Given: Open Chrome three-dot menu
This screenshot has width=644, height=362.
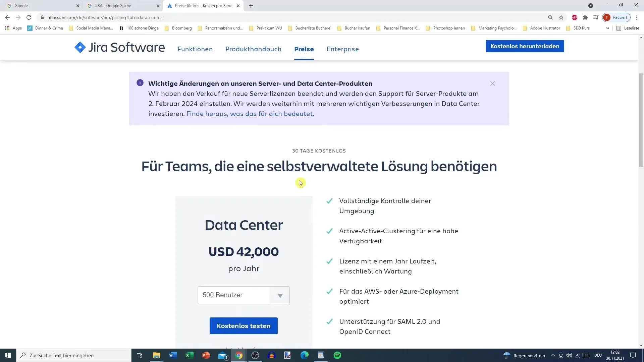Looking at the screenshot, I should click(x=637, y=17).
